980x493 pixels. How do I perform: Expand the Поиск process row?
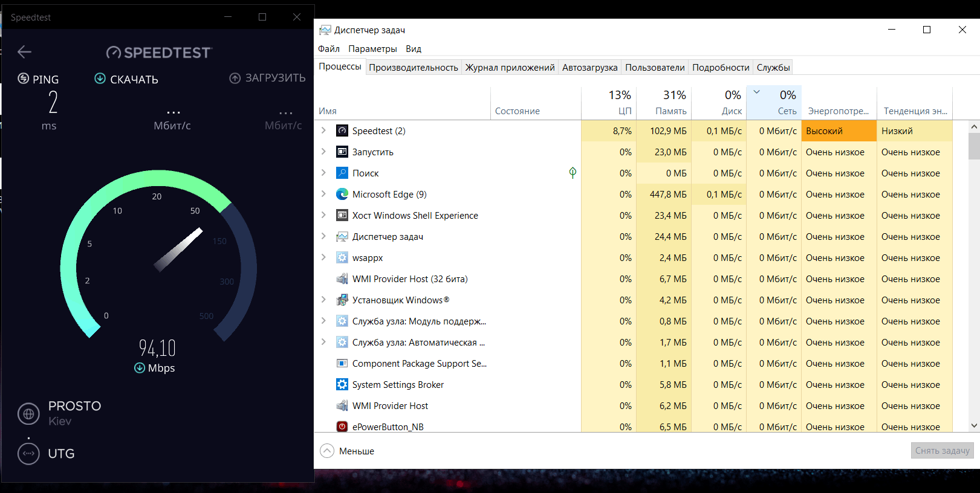(x=323, y=173)
